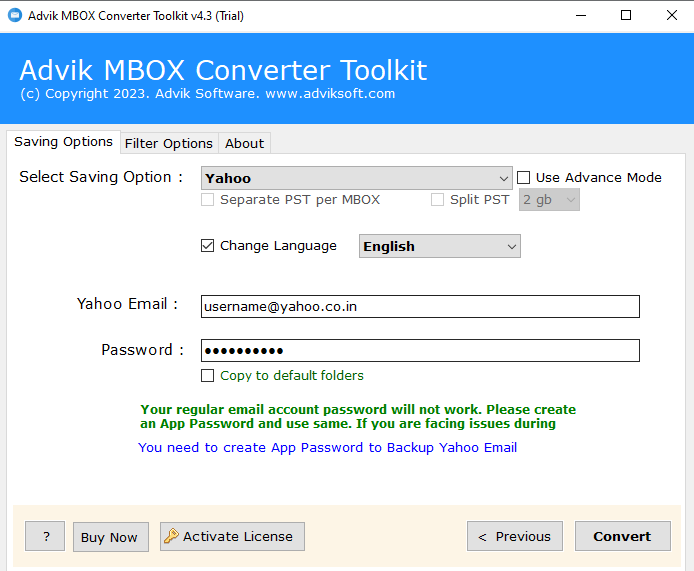
Task: Focus the Password input field
Action: pos(420,351)
